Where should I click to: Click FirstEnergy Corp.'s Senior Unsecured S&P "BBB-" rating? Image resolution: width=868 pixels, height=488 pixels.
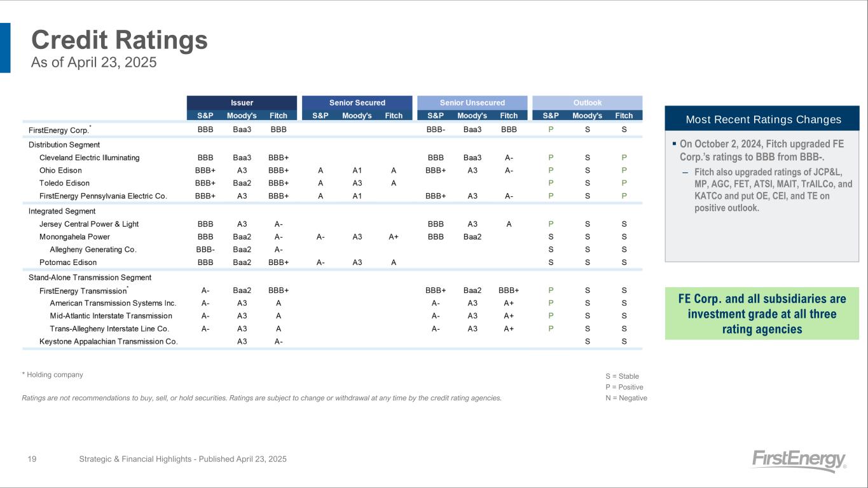pos(436,130)
